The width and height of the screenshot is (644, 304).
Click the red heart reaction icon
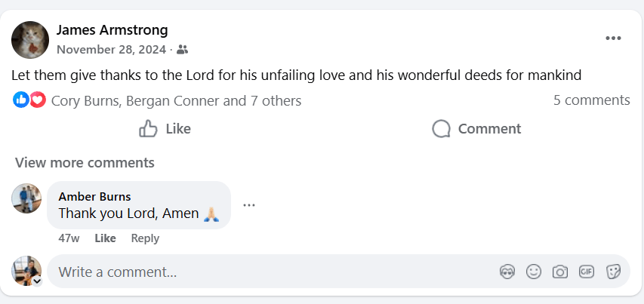pyautogui.click(x=38, y=100)
